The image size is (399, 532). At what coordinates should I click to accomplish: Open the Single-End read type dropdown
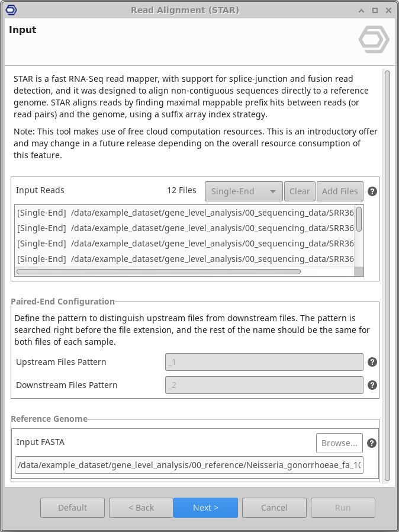pyautogui.click(x=243, y=191)
